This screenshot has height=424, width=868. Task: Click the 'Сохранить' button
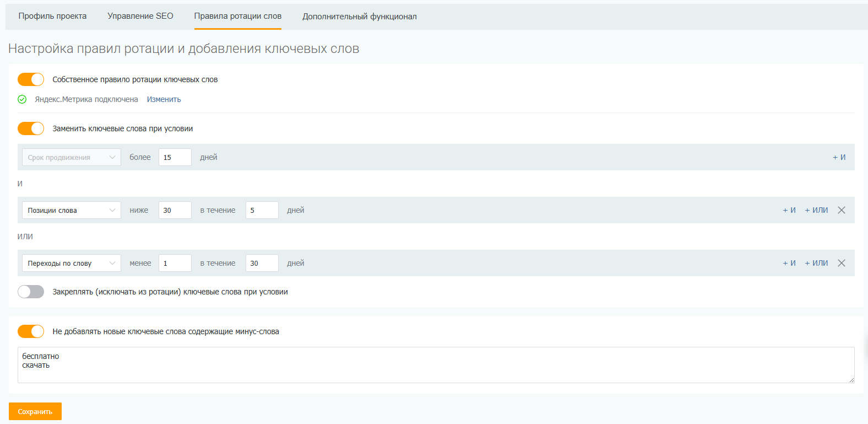point(35,411)
